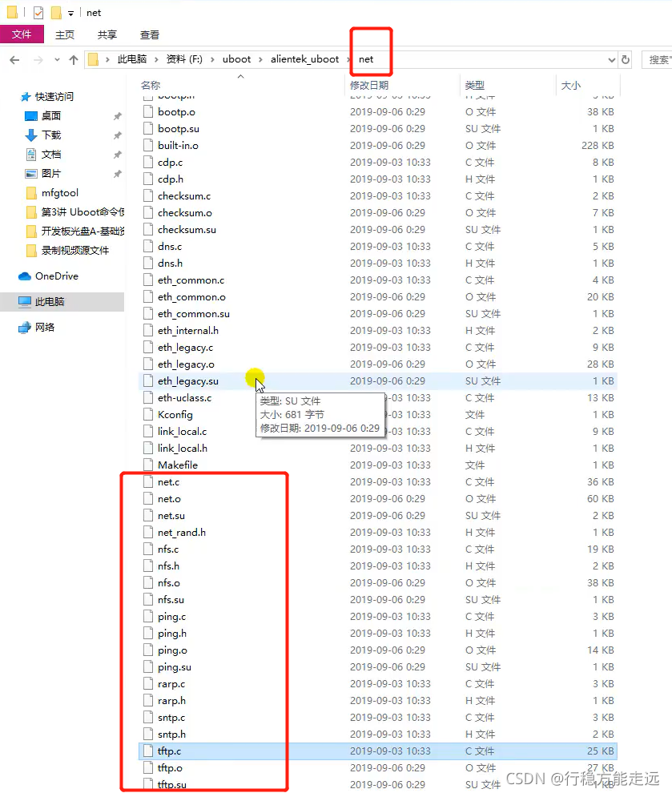The width and height of the screenshot is (672, 793).
Task: Select 快速访问 in the navigation pane
Action: pos(54,97)
